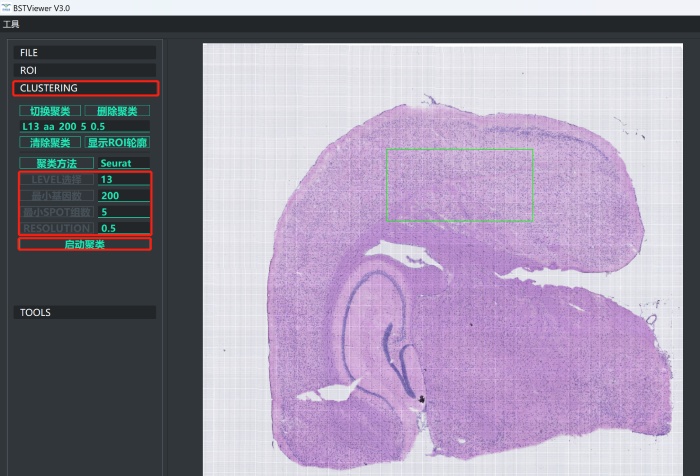
Task: Click the 聚类方法 label button
Action: click(56, 163)
